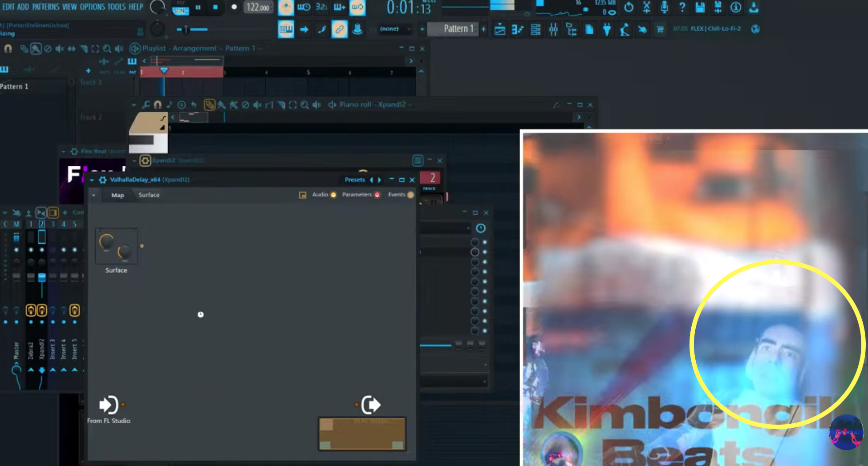Toggle wait for input to start
The height and width of the screenshot is (466, 868).
[304, 8]
